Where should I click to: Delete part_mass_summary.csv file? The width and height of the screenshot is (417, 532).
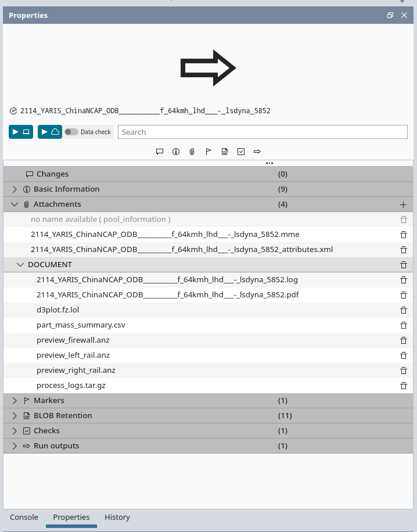(x=404, y=325)
